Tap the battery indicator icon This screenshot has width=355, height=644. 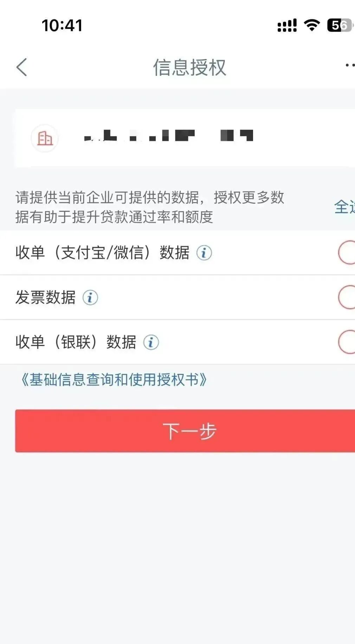(x=340, y=25)
